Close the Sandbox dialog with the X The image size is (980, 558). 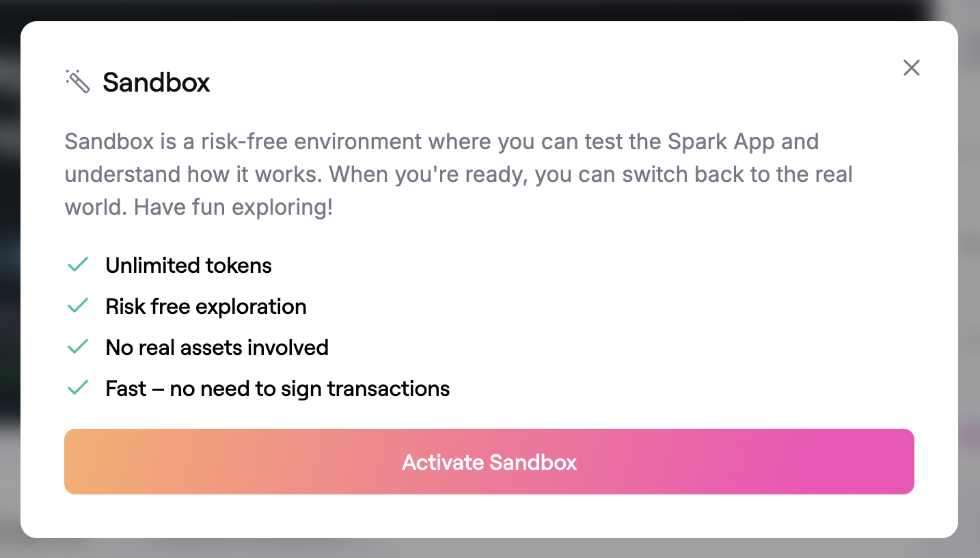(912, 68)
